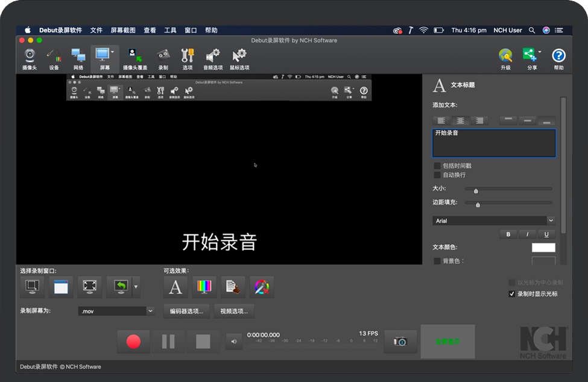This screenshot has width=588, height=382.
Task: Take a snapshot with the camera icon
Action: click(400, 342)
